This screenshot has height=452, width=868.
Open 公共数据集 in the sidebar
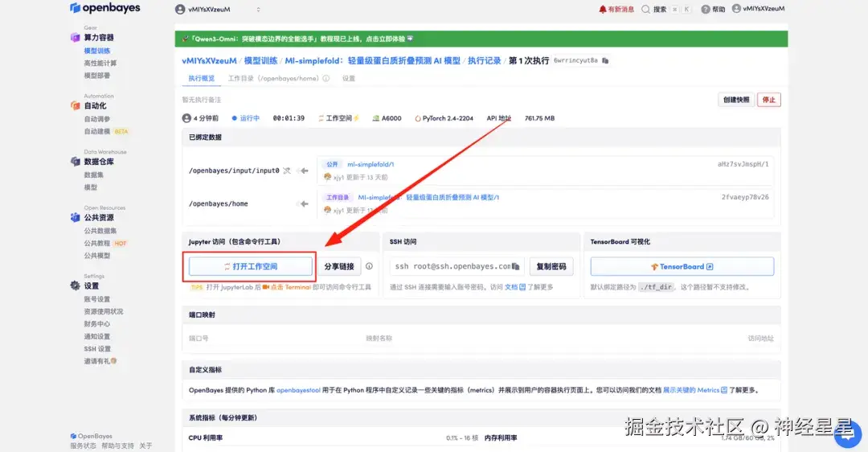(100, 231)
